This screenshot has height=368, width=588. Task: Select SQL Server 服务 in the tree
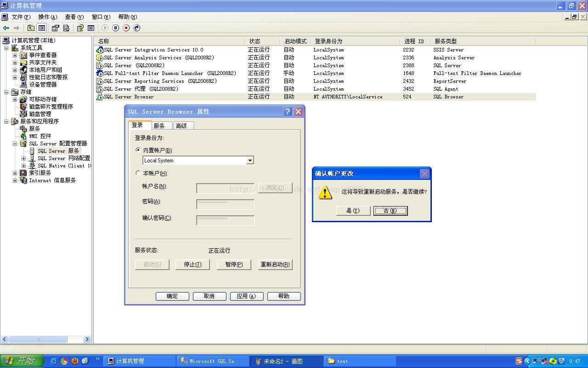(58, 151)
